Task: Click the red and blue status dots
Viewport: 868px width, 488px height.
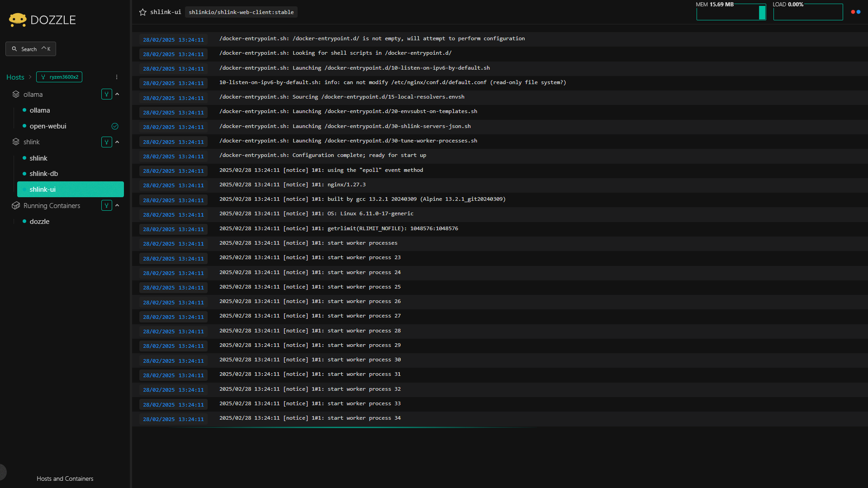Action: pyautogui.click(x=856, y=12)
